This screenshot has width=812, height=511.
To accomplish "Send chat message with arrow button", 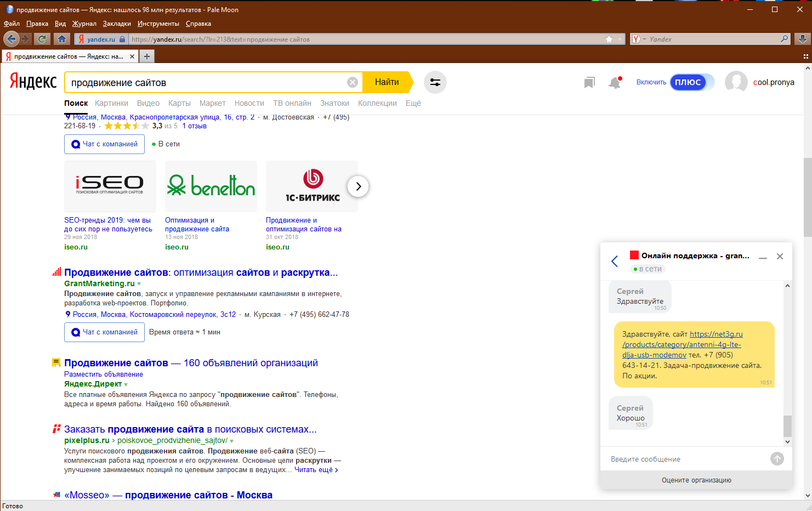I will coord(777,459).
